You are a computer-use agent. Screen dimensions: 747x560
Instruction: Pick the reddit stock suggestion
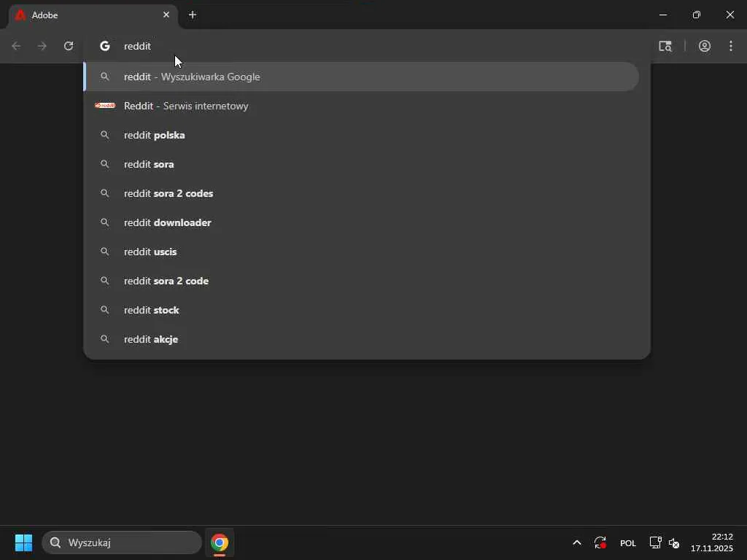pos(361,310)
